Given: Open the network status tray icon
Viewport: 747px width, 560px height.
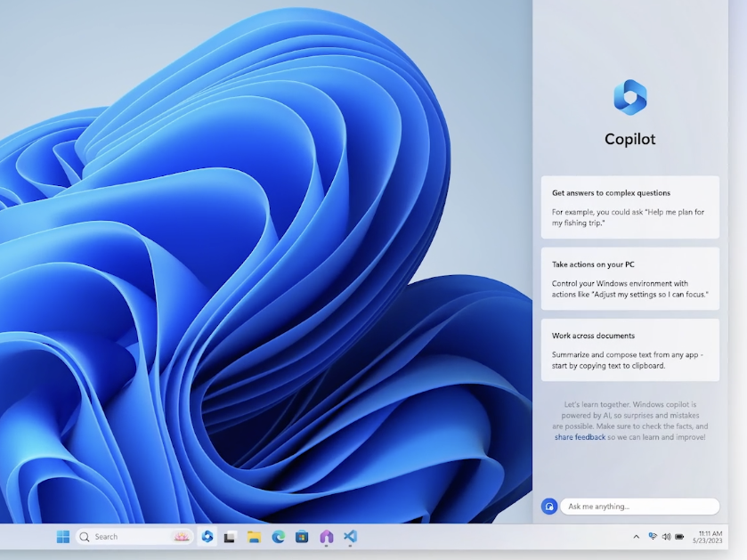Looking at the screenshot, I should pyautogui.click(x=653, y=537).
